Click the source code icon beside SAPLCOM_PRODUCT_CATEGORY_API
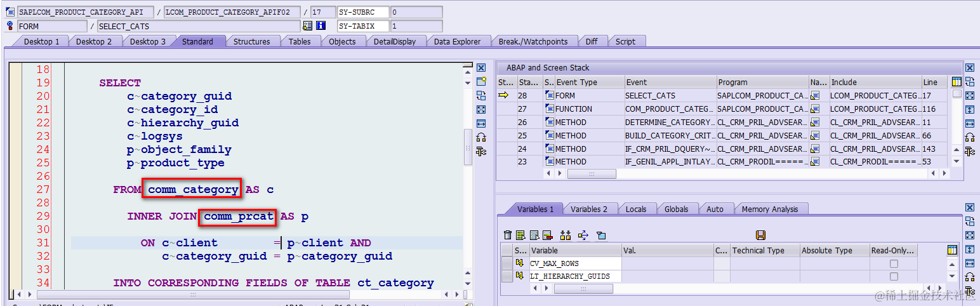The height and width of the screenshot is (306, 980). click(10, 12)
